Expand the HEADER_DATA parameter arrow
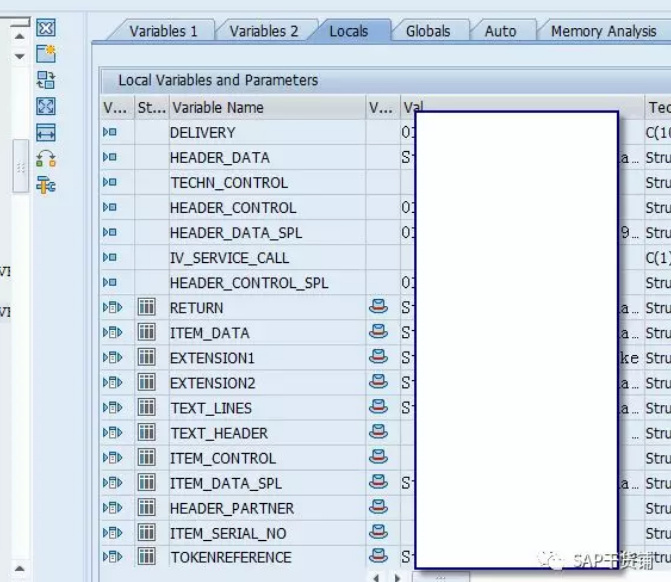This screenshot has width=671, height=582. coord(110,157)
